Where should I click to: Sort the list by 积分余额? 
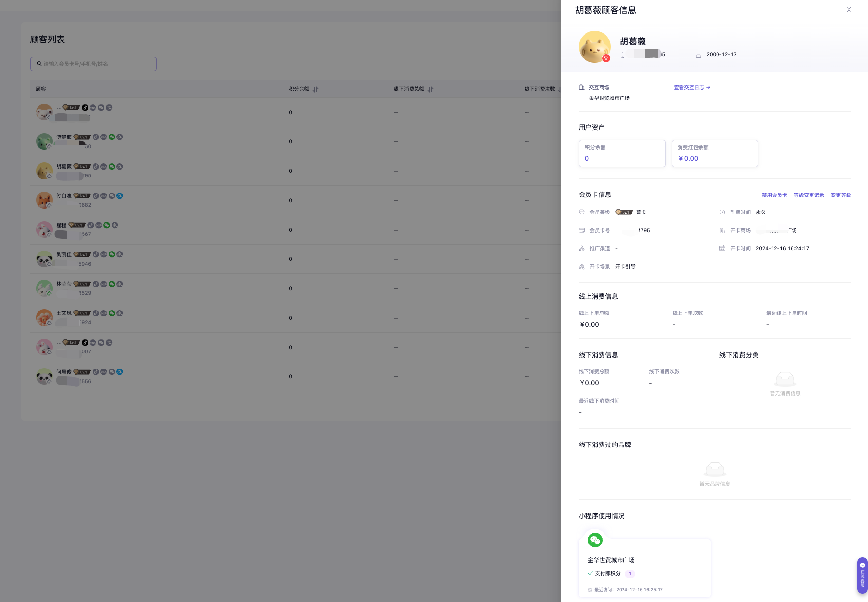click(316, 89)
